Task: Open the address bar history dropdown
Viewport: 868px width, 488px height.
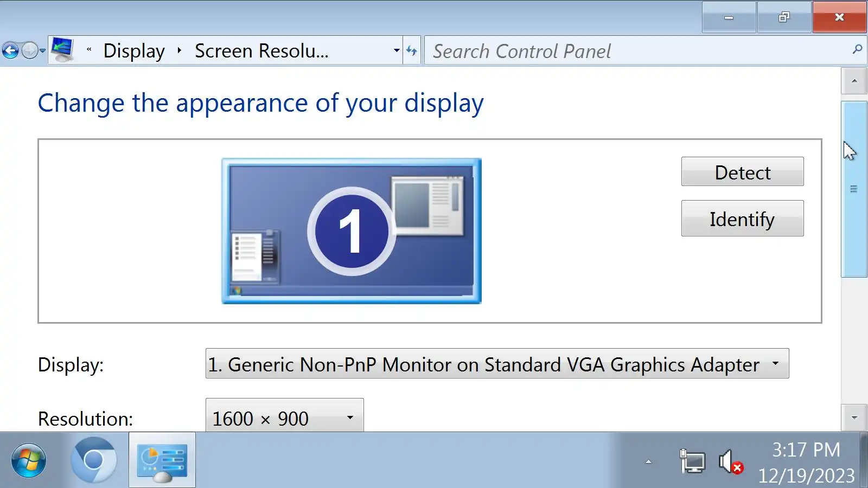Action: [x=397, y=50]
